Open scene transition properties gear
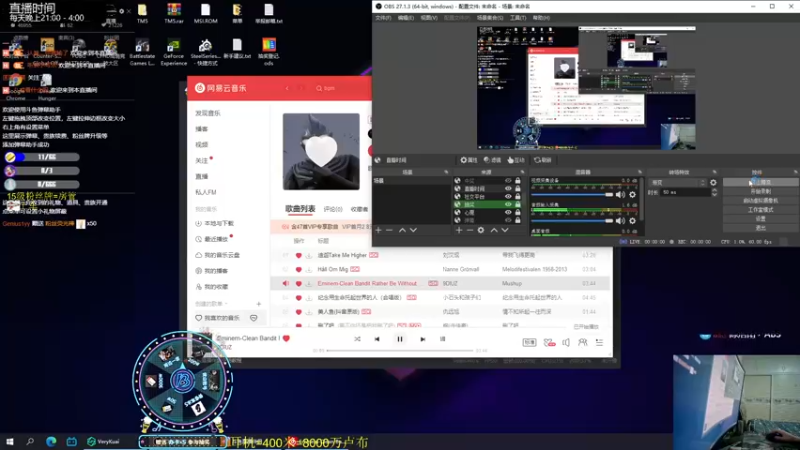Screen dimensions: 800x450 tap(713, 183)
